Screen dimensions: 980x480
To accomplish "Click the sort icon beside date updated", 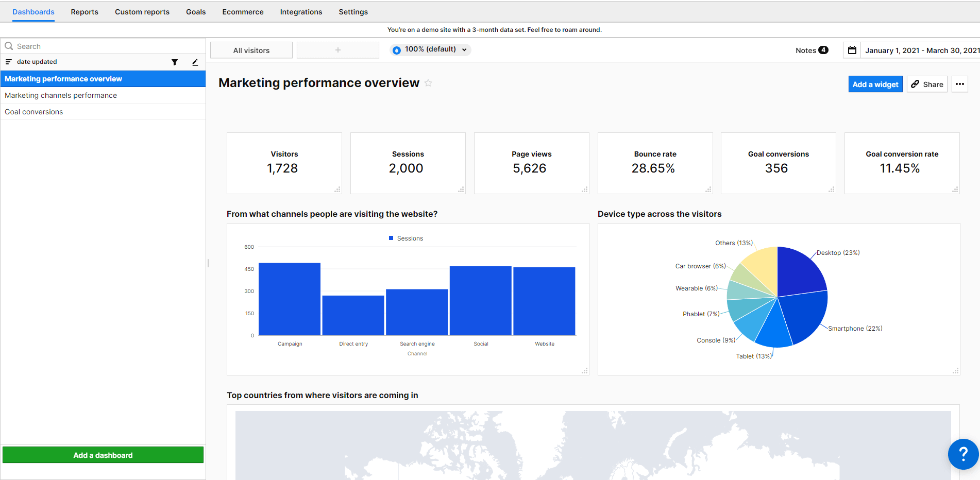I will [x=8, y=62].
